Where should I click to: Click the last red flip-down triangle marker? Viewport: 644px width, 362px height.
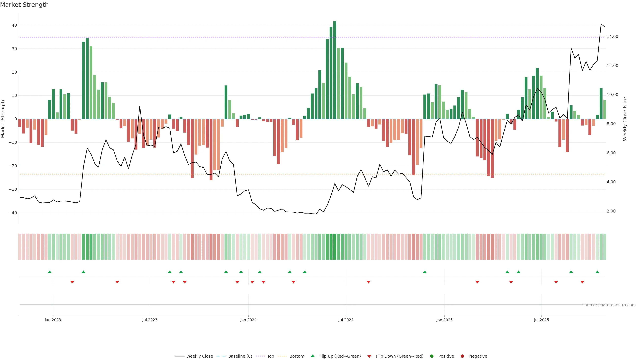pos(582,282)
